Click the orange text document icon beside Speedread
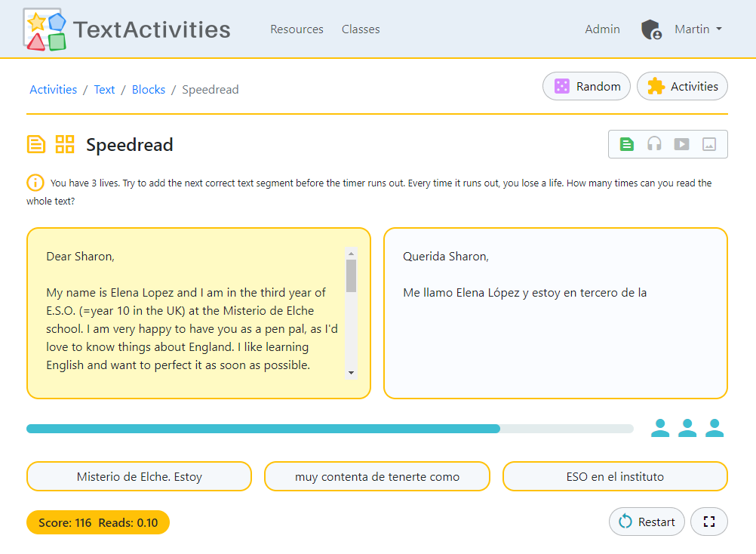Viewport: 756px width, 554px height. pos(36,144)
